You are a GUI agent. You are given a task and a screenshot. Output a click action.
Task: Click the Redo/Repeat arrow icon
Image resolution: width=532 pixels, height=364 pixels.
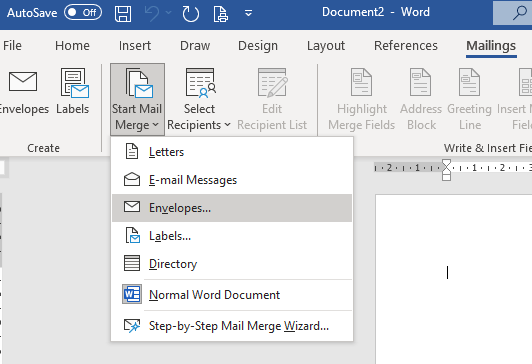pos(190,14)
